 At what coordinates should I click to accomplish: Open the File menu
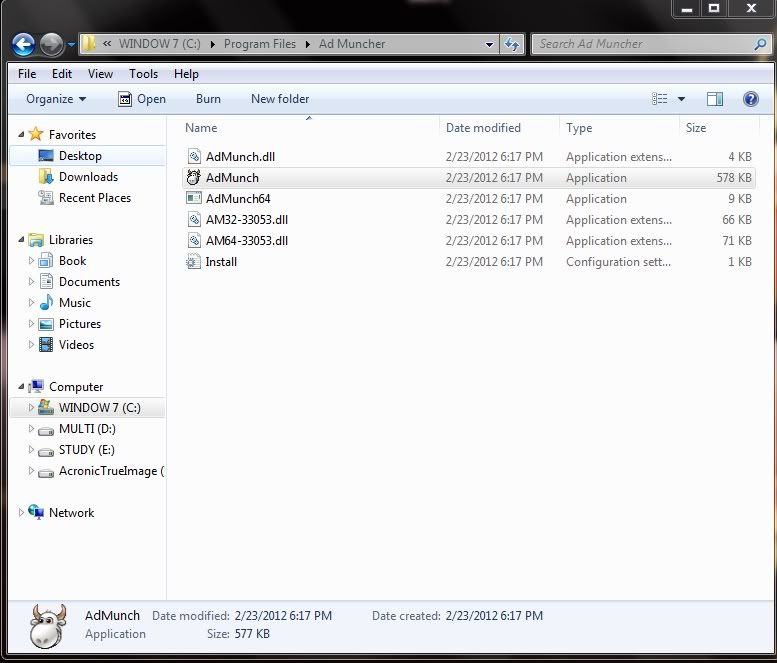27,74
